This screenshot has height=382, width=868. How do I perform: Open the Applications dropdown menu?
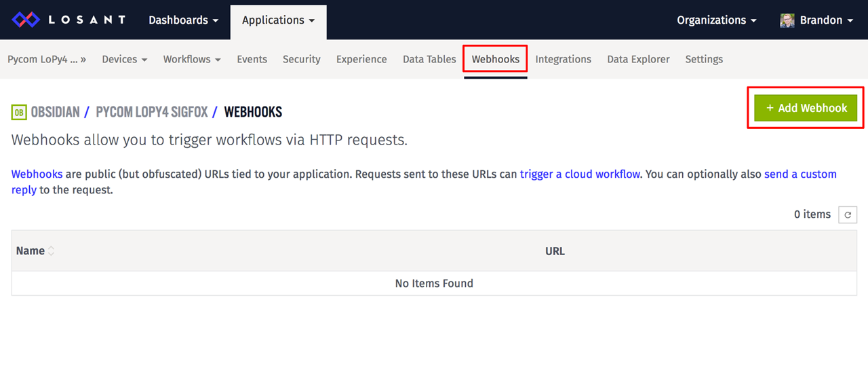click(278, 20)
